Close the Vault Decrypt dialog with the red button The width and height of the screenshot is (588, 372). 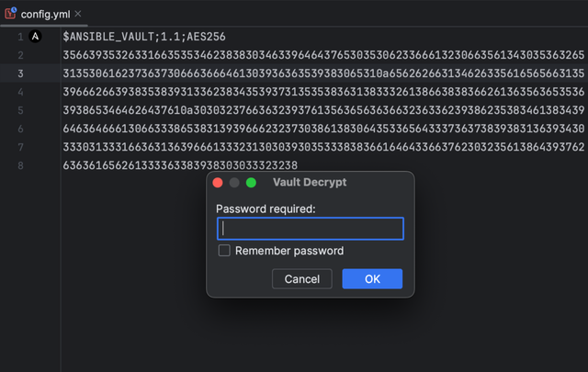[218, 183]
